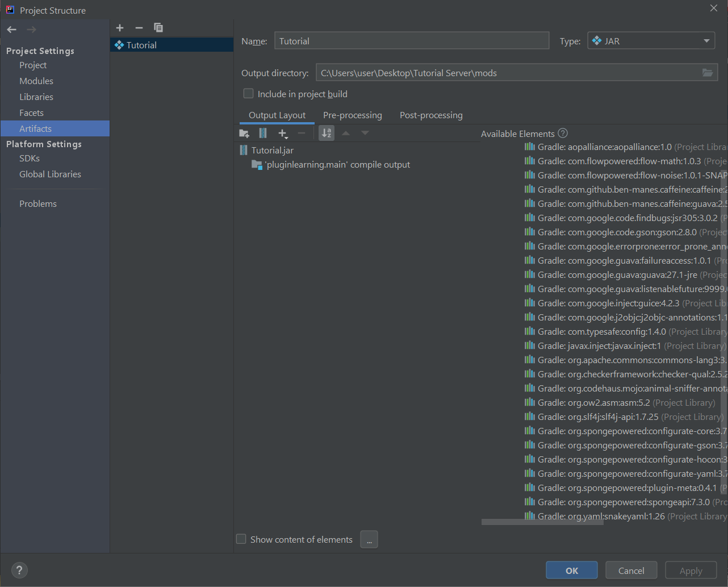
Task: Add a new artifact with the plus icon
Action: tap(120, 27)
